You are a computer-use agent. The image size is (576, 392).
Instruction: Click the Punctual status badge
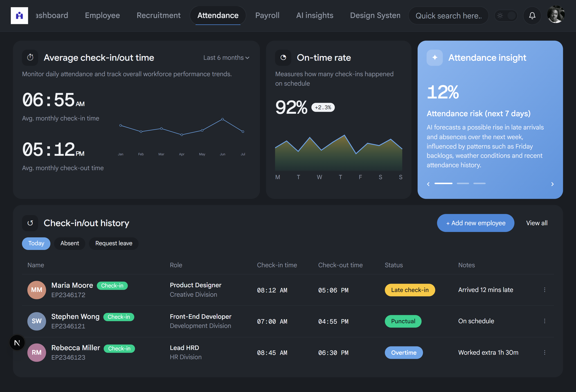coord(403,321)
